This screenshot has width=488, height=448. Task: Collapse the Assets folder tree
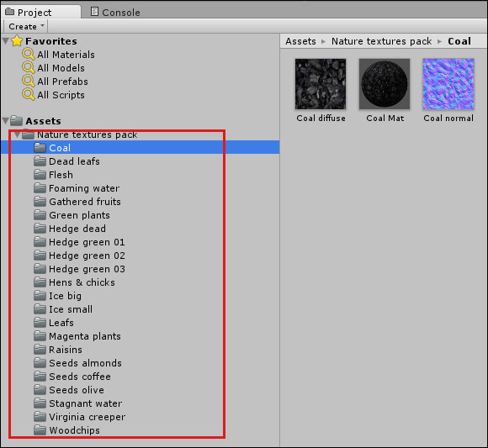pos(6,121)
